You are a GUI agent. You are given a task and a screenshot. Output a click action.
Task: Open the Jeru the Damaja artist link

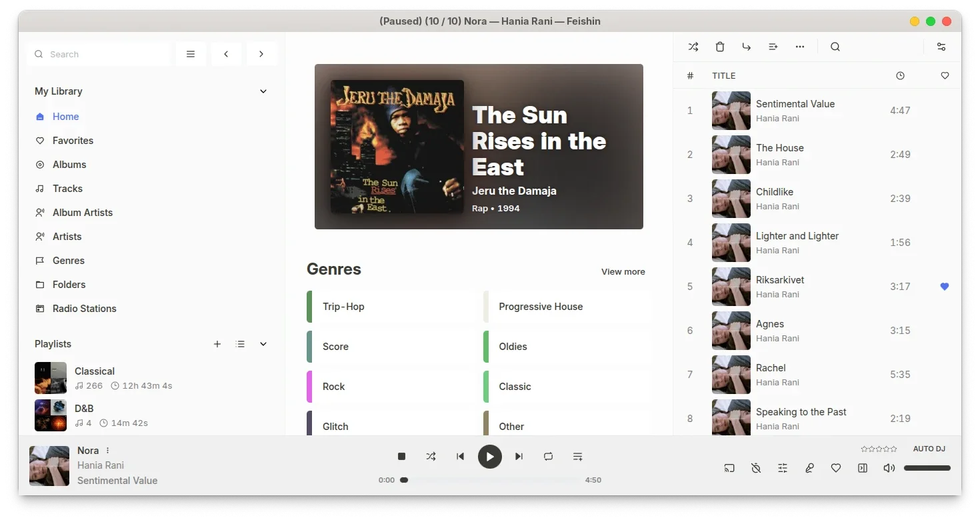pos(514,191)
